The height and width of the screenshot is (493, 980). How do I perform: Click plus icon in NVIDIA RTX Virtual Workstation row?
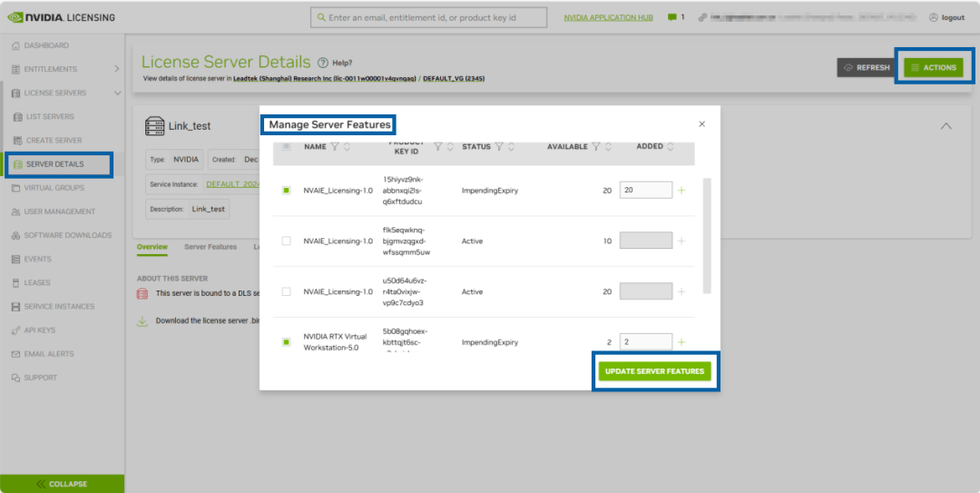[681, 342]
